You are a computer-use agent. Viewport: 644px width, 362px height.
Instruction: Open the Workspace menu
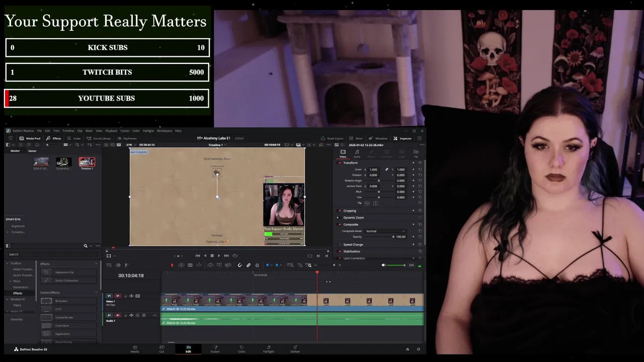[x=164, y=131]
